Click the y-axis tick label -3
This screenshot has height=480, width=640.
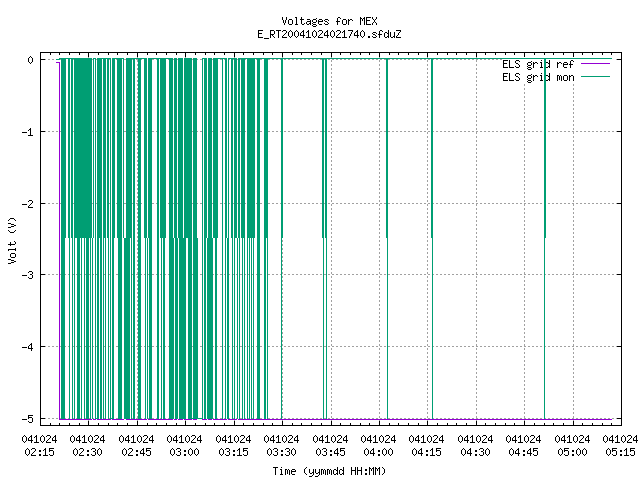click(27, 275)
